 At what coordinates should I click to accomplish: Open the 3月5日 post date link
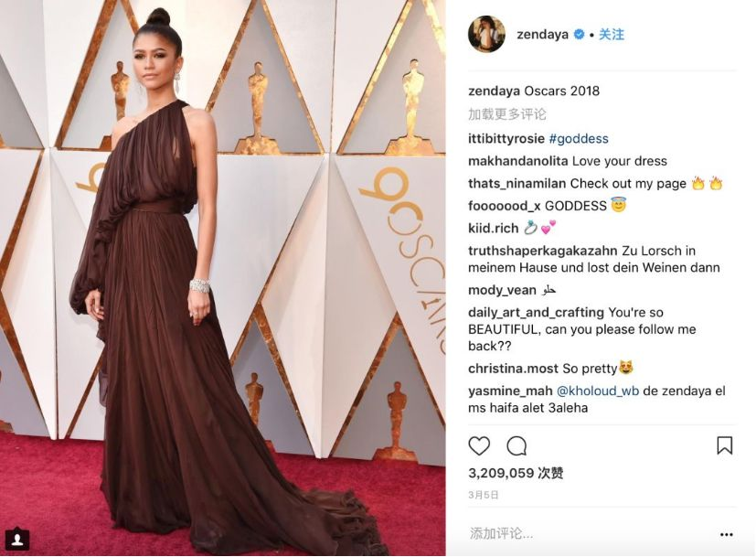point(483,495)
